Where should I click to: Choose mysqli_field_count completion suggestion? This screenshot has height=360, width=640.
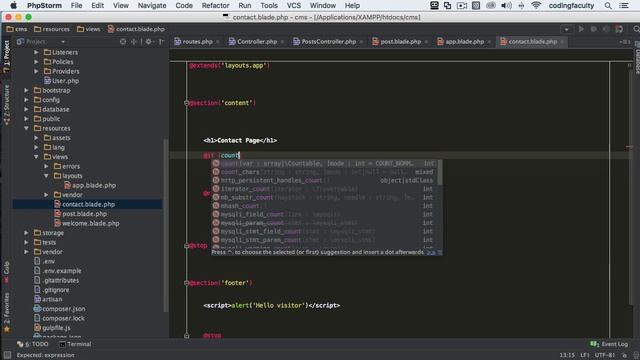click(x=324, y=214)
